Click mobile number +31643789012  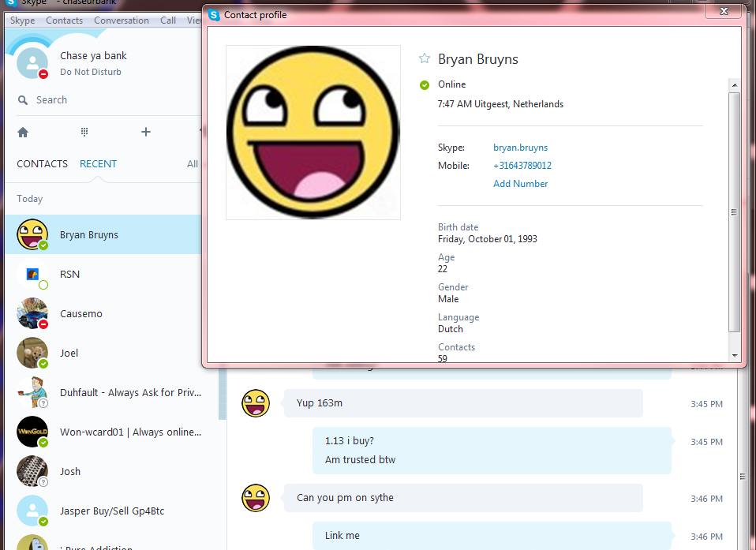[522, 166]
